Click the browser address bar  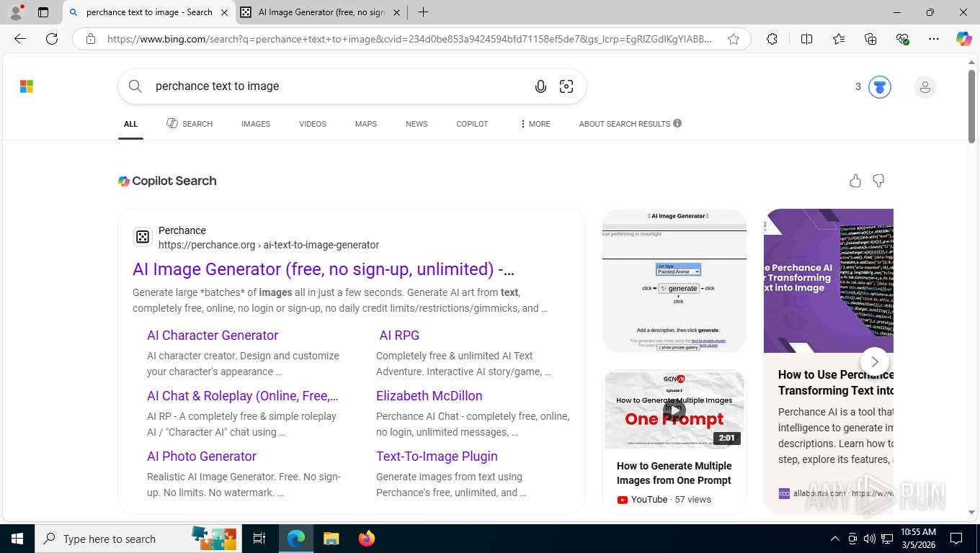click(409, 39)
